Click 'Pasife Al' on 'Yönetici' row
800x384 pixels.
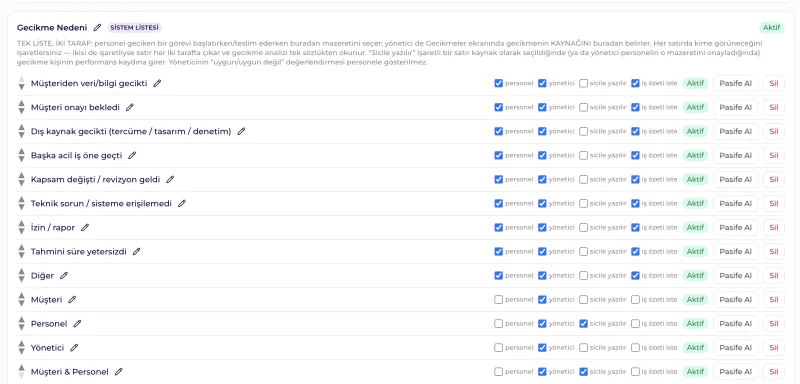tap(735, 347)
